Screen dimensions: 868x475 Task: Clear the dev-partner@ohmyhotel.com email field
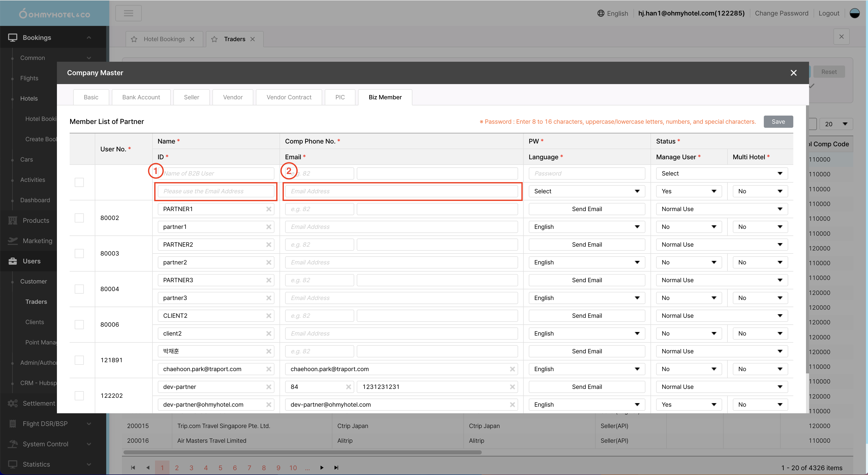click(x=512, y=405)
